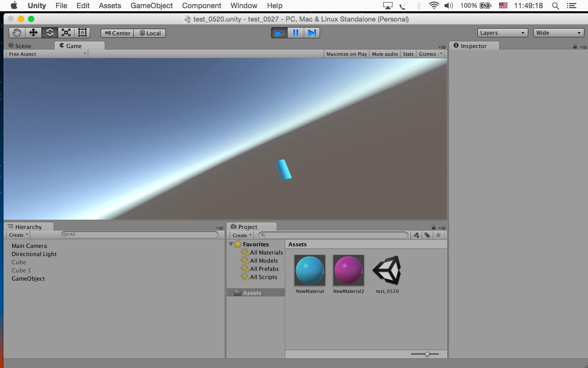Image resolution: width=588 pixels, height=368 pixels.
Task: Click the Project search field
Action: click(333, 235)
